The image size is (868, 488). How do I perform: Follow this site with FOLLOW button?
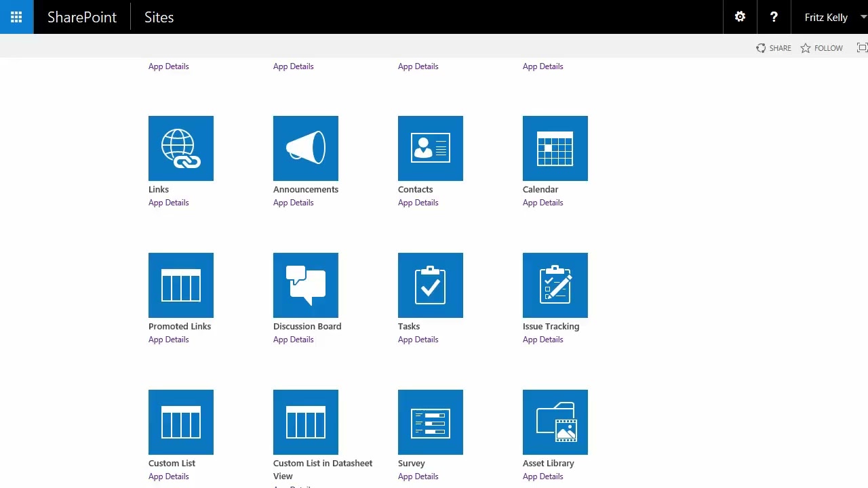821,48
